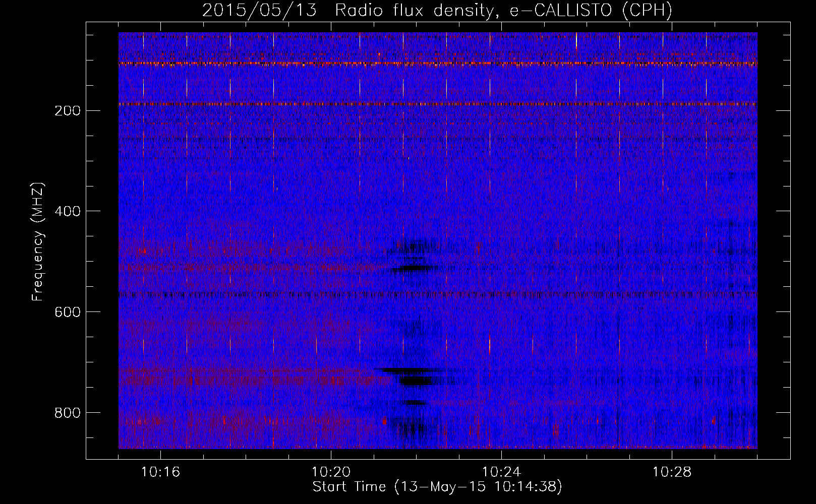Image resolution: width=816 pixels, height=504 pixels.
Task: Click the 10:24 time tick label
Action: pos(501,472)
